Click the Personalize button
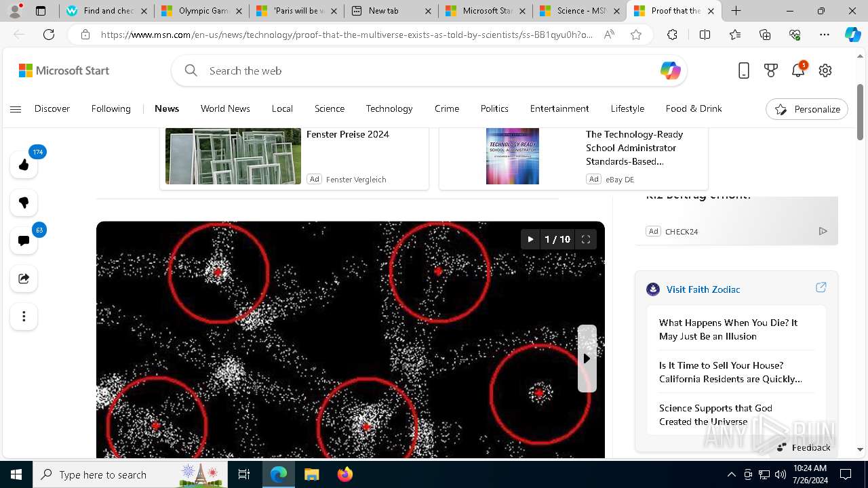The width and height of the screenshot is (868, 488). click(x=807, y=109)
